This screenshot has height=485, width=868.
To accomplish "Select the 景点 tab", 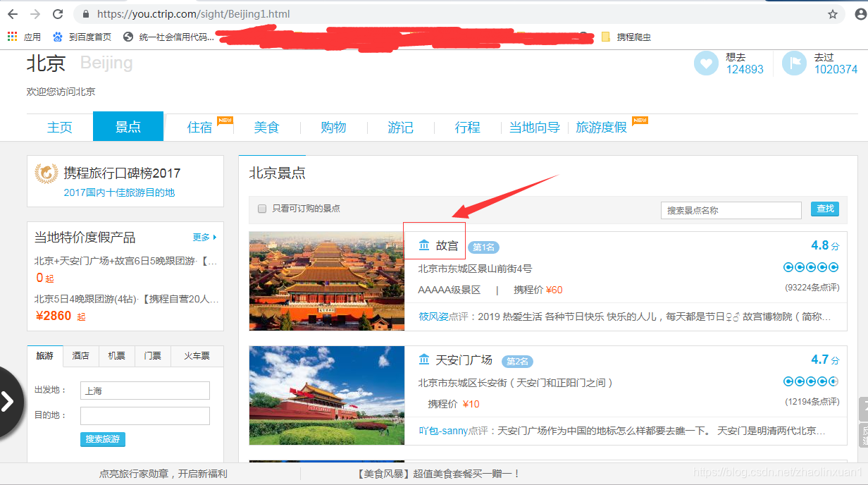I will [x=128, y=127].
